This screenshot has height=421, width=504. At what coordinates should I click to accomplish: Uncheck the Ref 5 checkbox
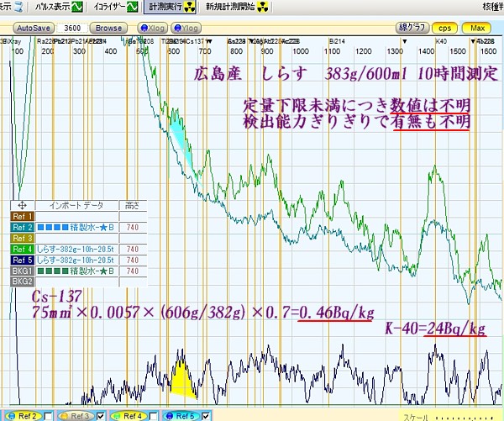click(206, 416)
